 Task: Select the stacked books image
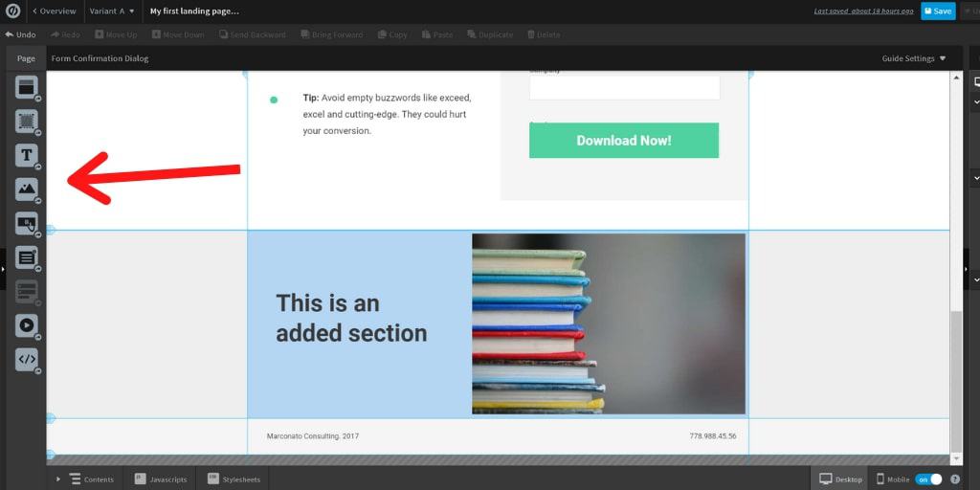[609, 323]
